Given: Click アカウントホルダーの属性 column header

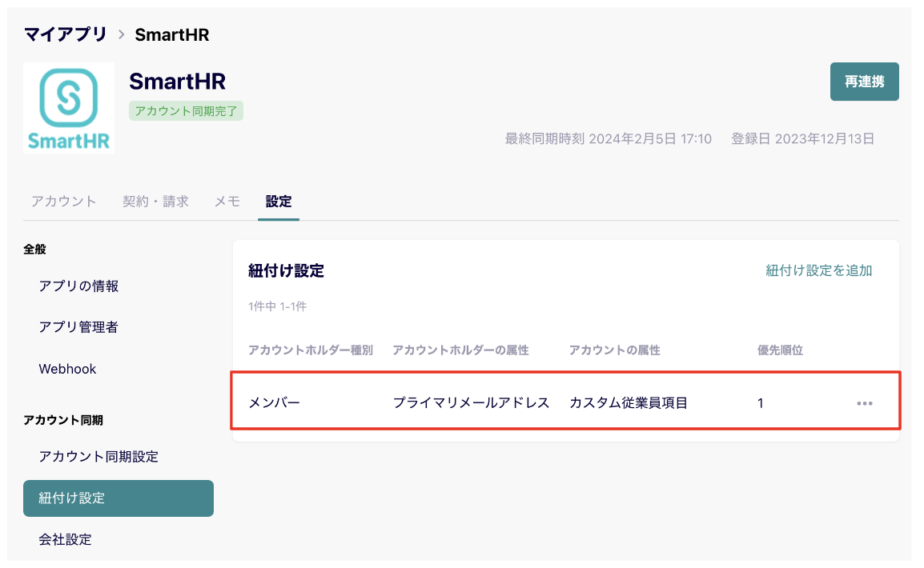Looking at the screenshot, I should [x=461, y=350].
